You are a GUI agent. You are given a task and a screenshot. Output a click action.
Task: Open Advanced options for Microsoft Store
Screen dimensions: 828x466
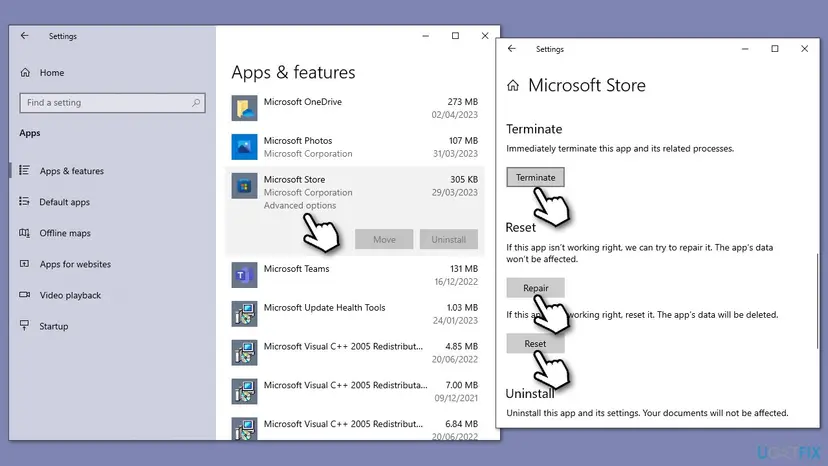(x=299, y=206)
